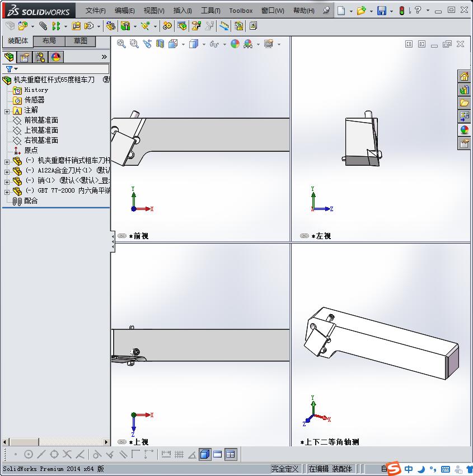473x476 pixels.
Task: Click the Hide/Show Items glasses icon
Action: tap(214, 44)
